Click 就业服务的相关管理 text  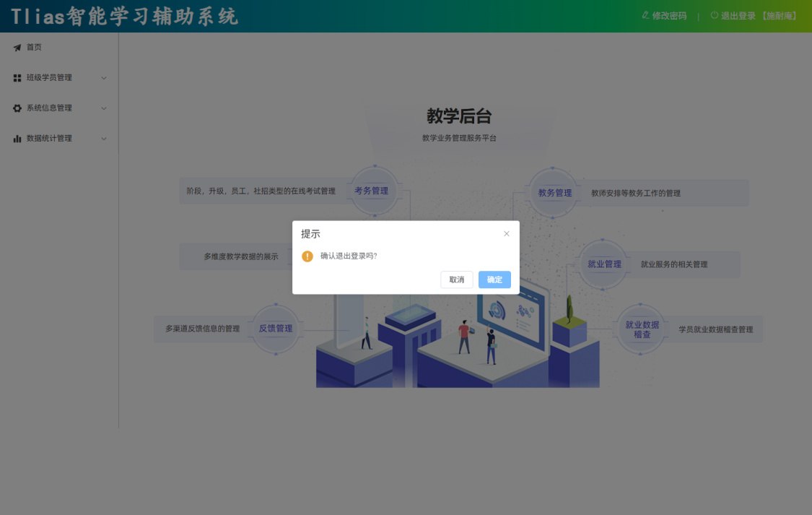(x=673, y=264)
